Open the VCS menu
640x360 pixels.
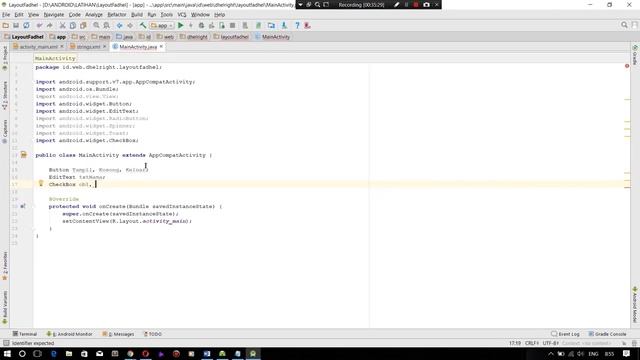coord(182,15)
